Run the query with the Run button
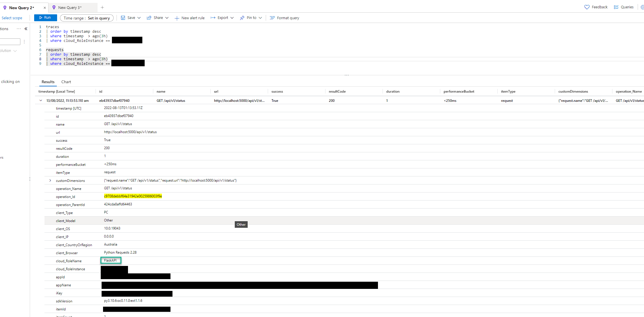Viewport: 644px width, 317px height. click(x=45, y=18)
